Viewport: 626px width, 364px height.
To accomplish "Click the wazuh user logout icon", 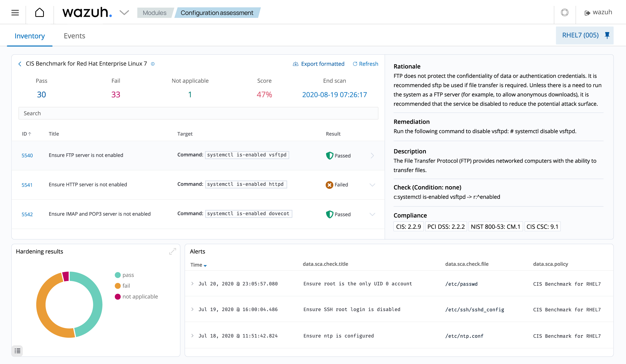I will [x=587, y=13].
